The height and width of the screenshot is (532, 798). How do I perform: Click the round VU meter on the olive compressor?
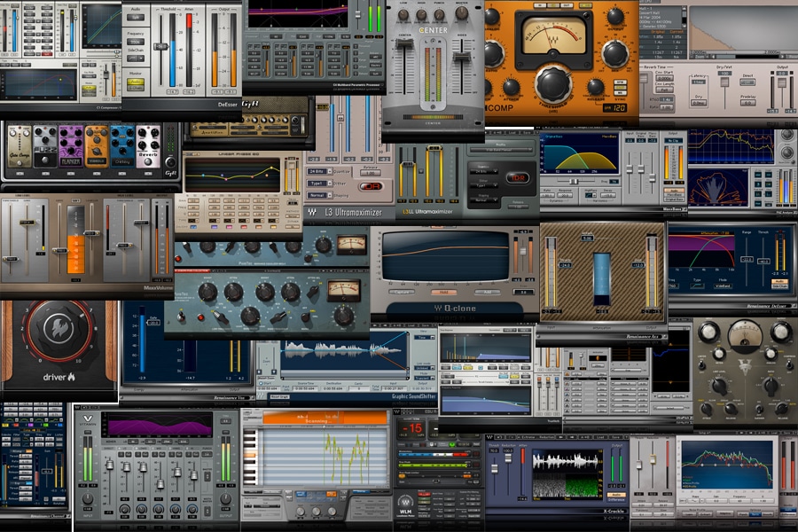(x=744, y=336)
